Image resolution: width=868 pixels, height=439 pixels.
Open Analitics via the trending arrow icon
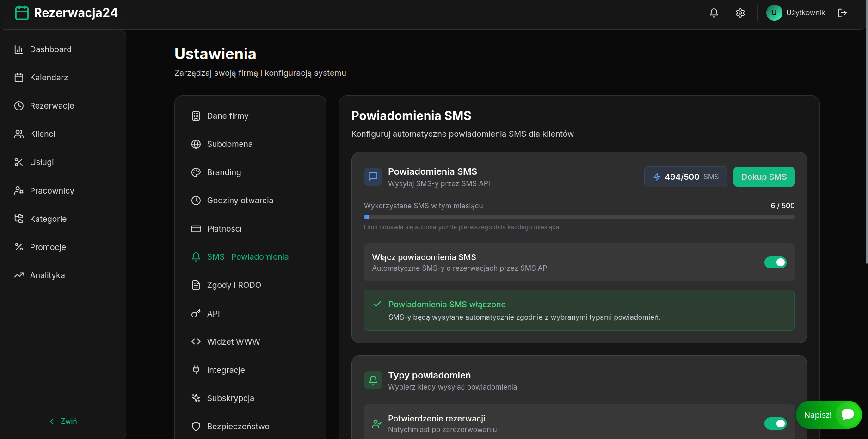coord(47,275)
